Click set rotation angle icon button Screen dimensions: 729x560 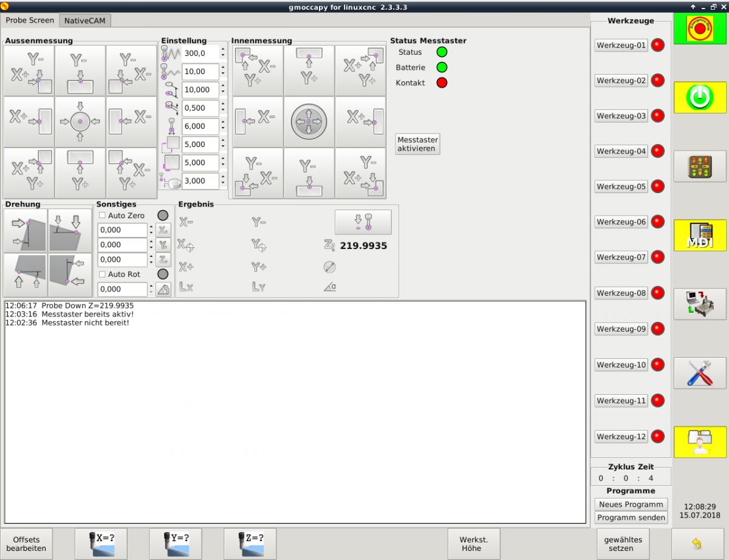(x=163, y=289)
